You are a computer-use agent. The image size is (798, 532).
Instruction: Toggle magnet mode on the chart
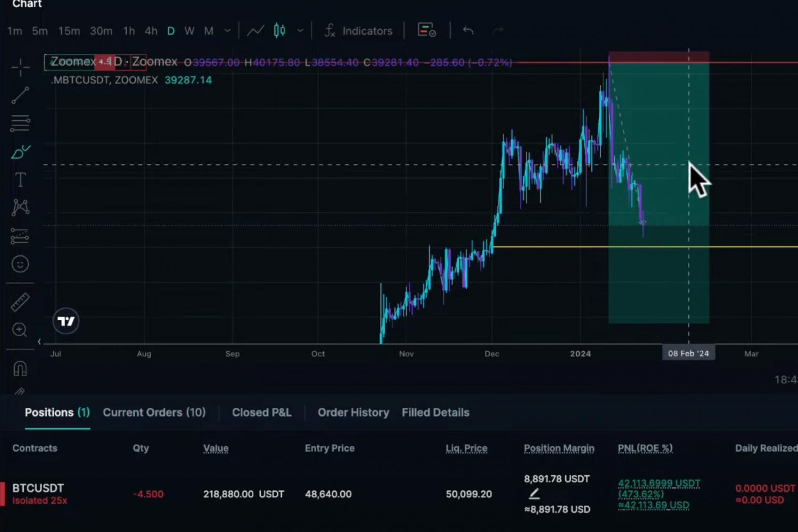pos(20,368)
